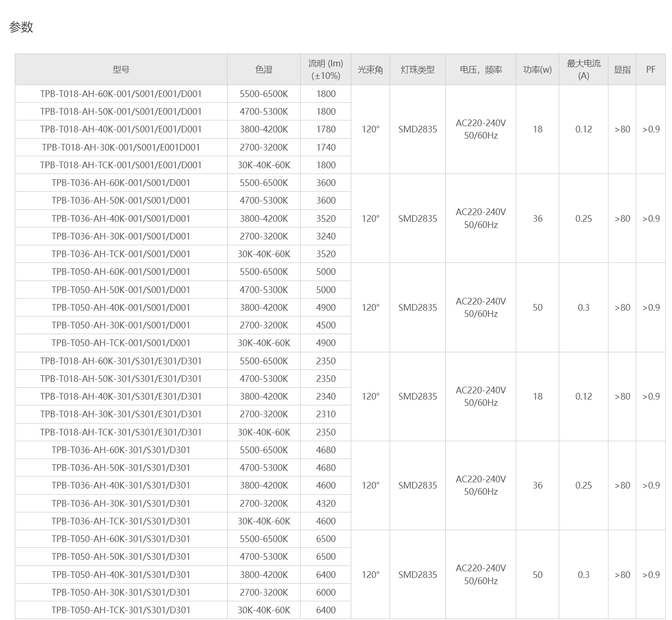Select model TPB-T018-AH-50K-301/S301/E301/D301 cell

coord(121,379)
